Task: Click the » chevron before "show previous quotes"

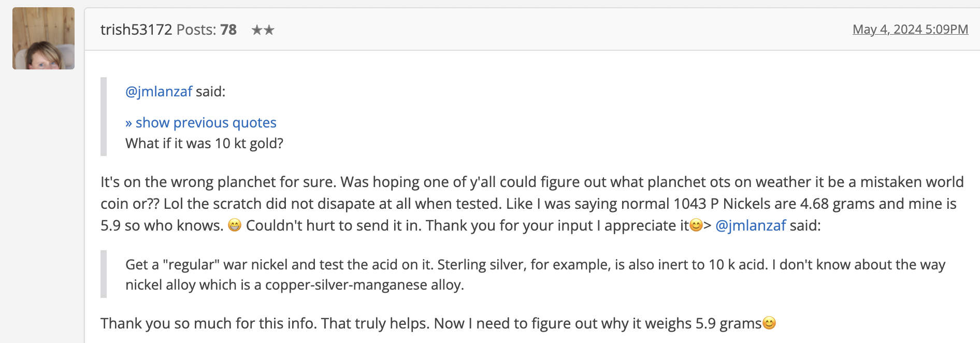Action: (x=129, y=123)
